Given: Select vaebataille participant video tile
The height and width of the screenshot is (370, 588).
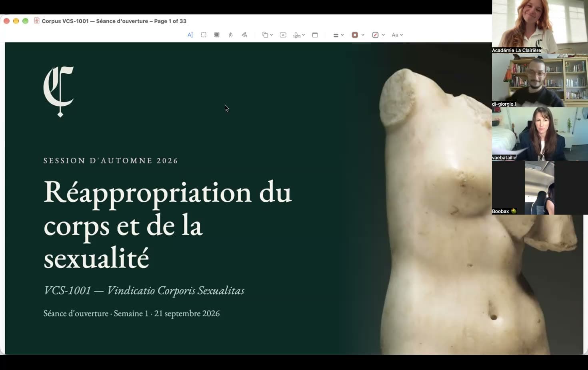Looking at the screenshot, I should [540, 134].
